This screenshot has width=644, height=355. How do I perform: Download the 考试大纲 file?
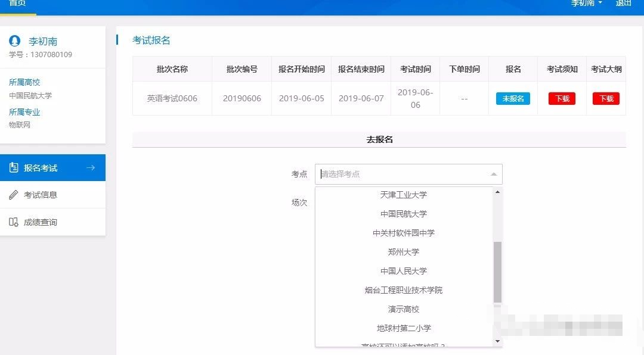point(606,99)
